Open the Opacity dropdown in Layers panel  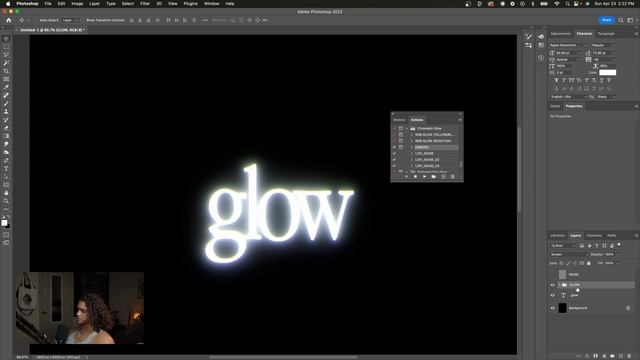[617, 254]
